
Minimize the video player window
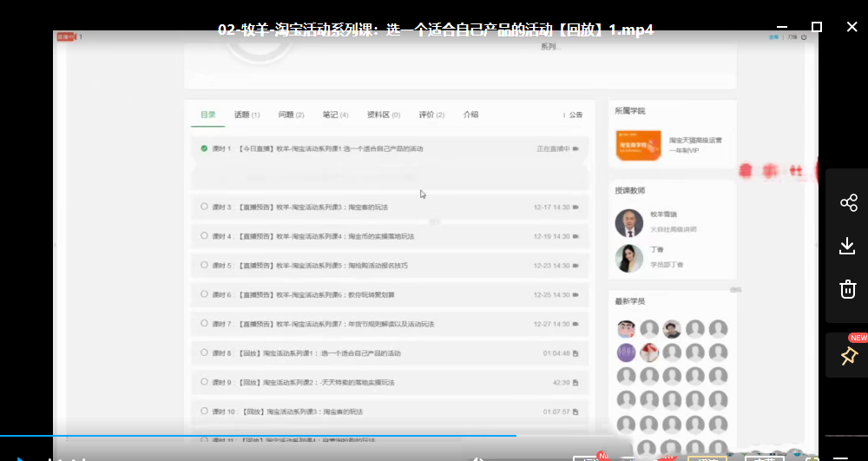782,27
